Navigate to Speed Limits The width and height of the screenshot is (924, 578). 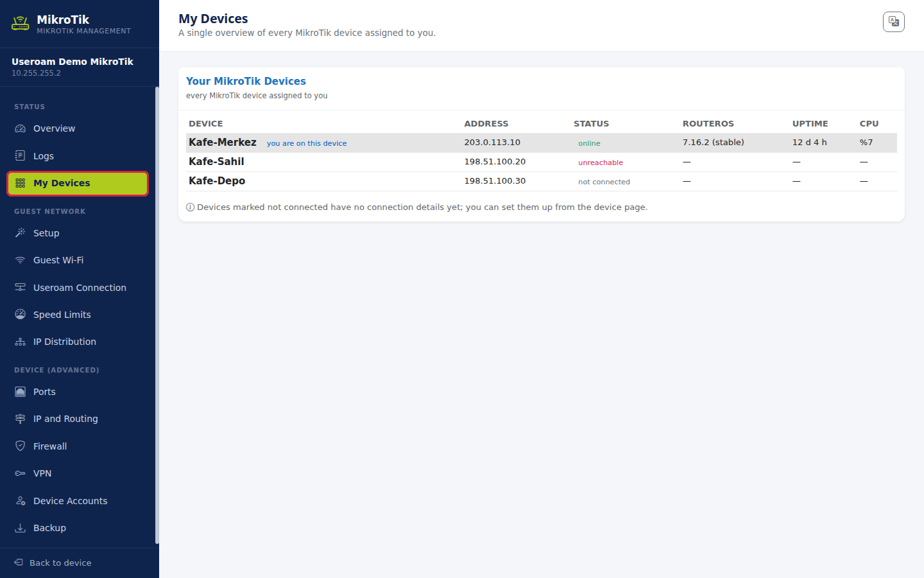coord(78,315)
